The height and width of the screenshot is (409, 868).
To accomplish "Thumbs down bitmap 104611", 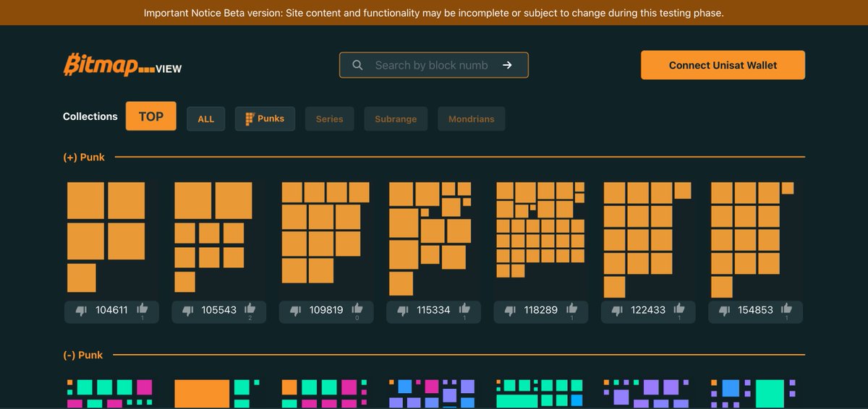I will point(81,310).
